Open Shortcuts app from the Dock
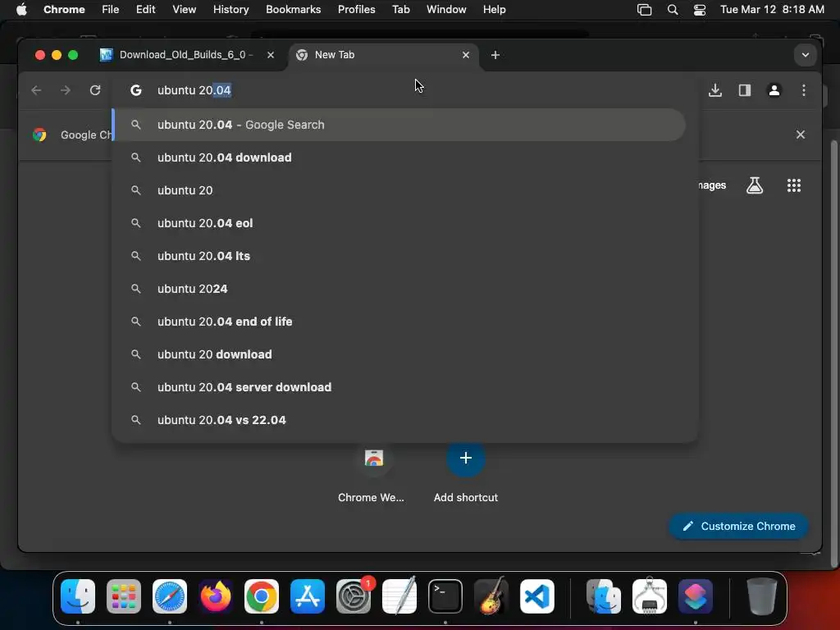 tap(696, 596)
